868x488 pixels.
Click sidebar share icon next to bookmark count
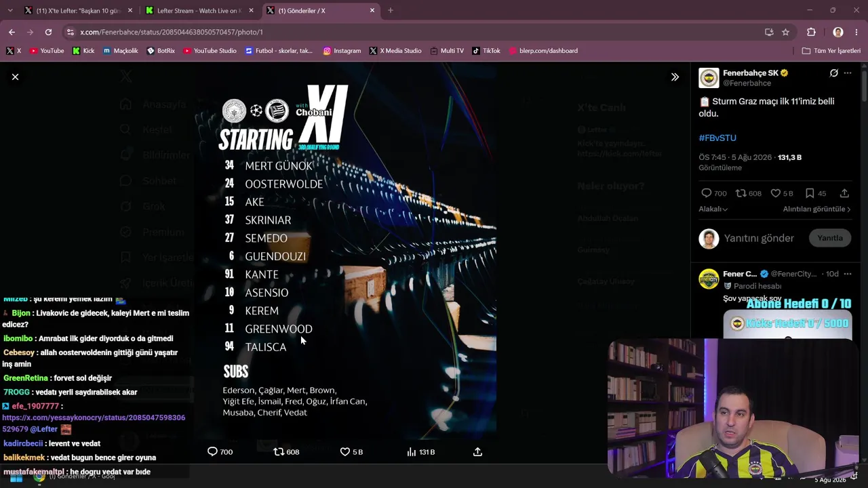point(844,193)
